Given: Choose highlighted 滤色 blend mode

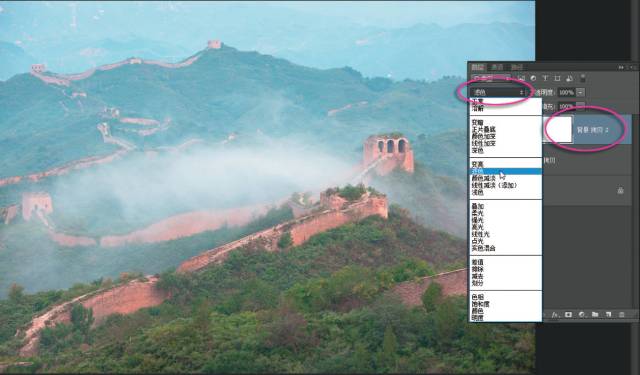Looking at the screenshot, I should point(506,171).
